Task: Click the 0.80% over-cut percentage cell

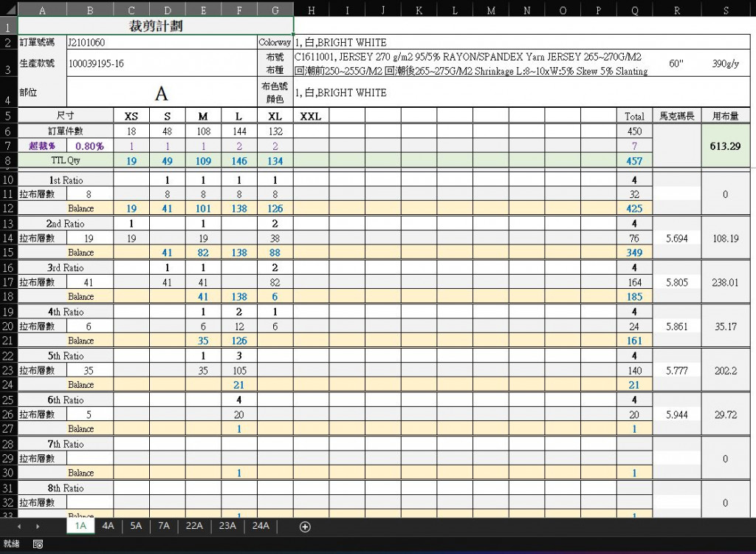Action: (89, 146)
